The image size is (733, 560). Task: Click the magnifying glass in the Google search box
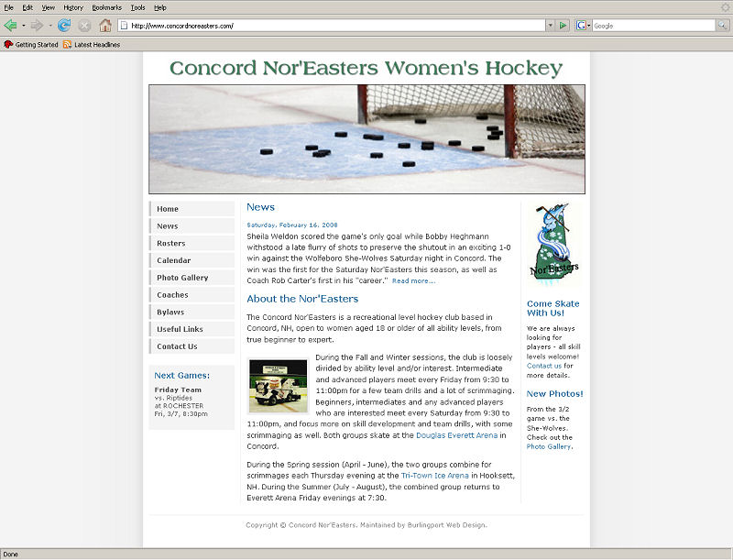(x=723, y=26)
